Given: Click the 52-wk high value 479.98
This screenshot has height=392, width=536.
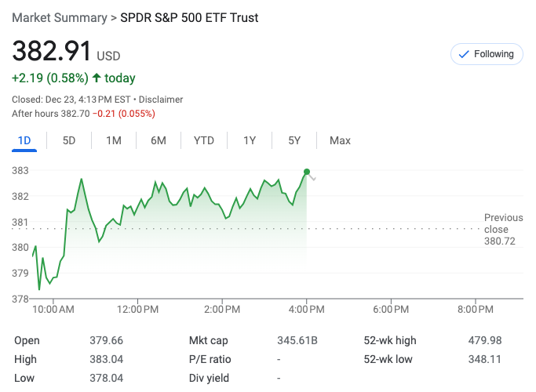Looking at the screenshot, I should (x=484, y=340).
